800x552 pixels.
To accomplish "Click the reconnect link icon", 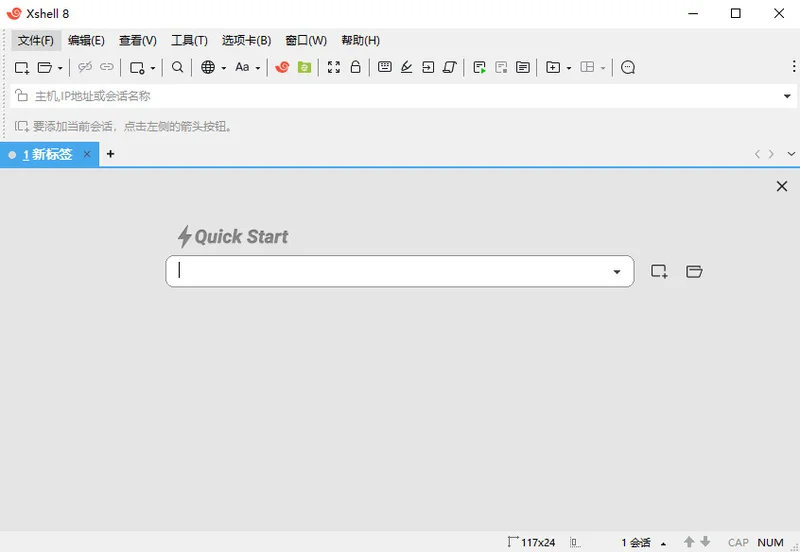I will 107,67.
